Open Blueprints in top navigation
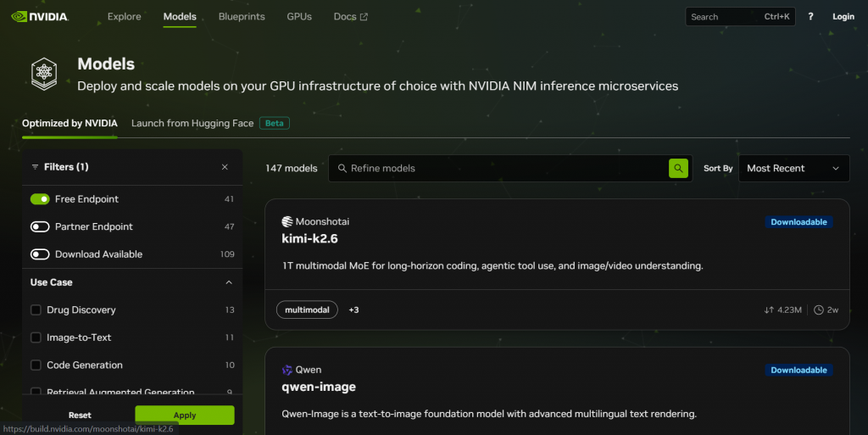Viewport: 868px width, 435px height. click(242, 17)
